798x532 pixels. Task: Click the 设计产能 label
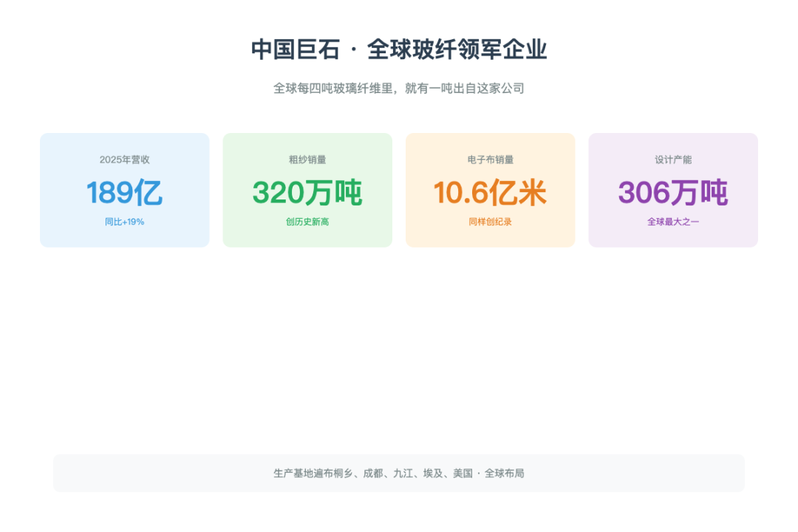(673, 160)
